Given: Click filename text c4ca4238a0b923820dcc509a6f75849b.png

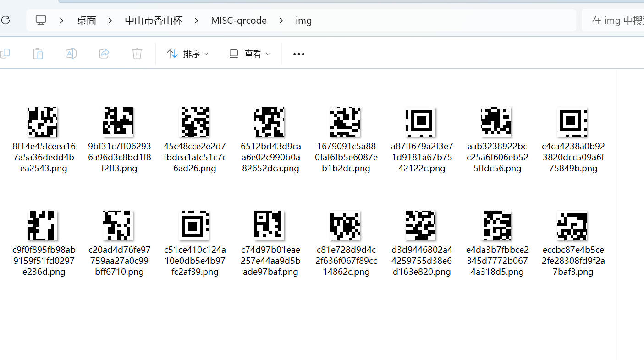Looking at the screenshot, I should 573,158.
